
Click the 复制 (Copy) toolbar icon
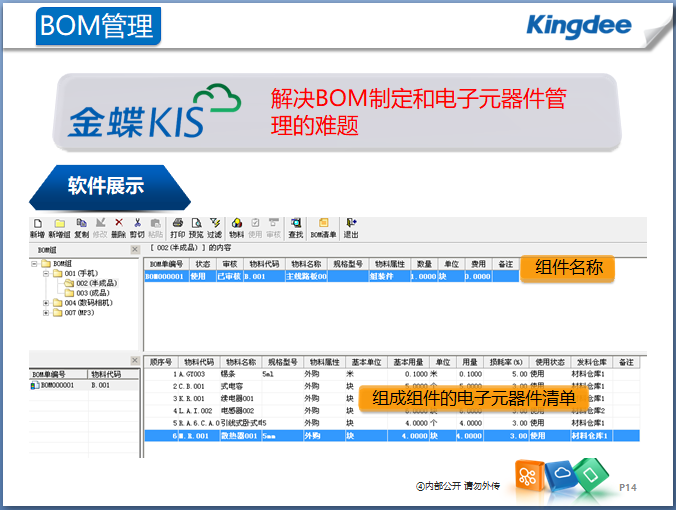(x=81, y=227)
